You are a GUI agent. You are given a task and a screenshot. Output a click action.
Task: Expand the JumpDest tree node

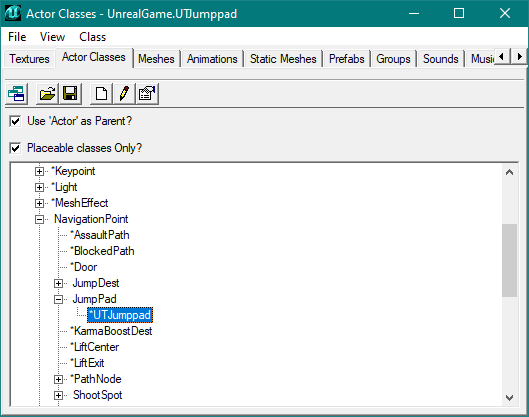[x=58, y=283]
